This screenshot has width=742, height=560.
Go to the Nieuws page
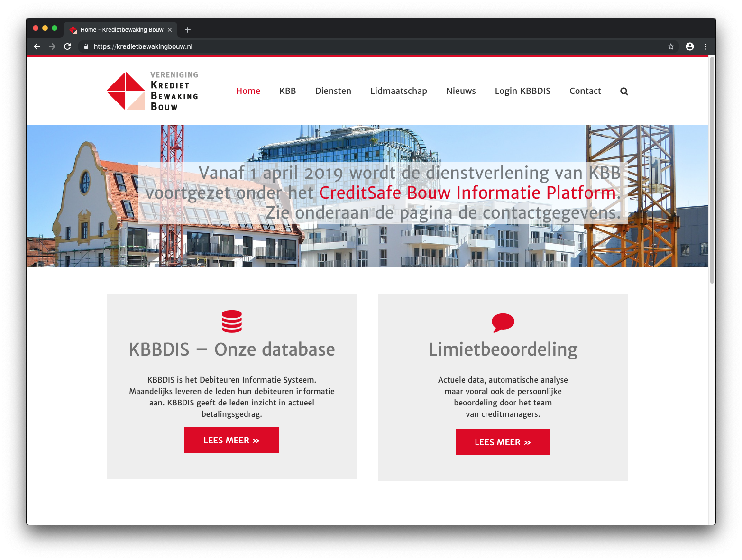click(460, 91)
